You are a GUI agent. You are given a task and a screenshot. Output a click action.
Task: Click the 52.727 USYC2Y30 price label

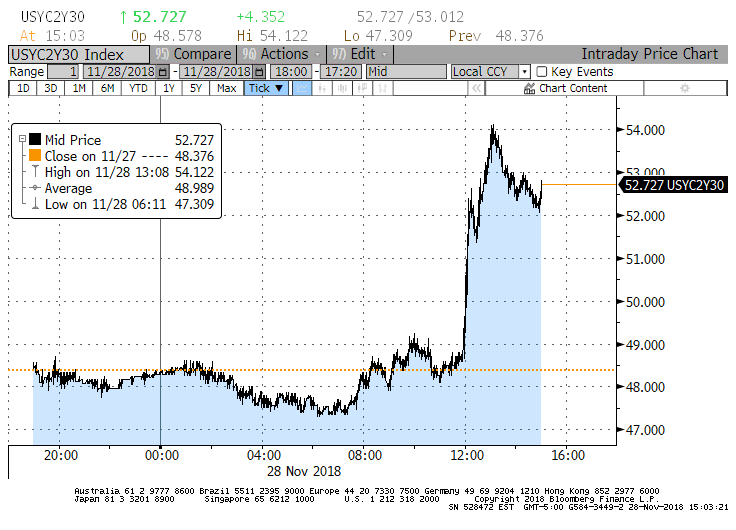coord(674,185)
